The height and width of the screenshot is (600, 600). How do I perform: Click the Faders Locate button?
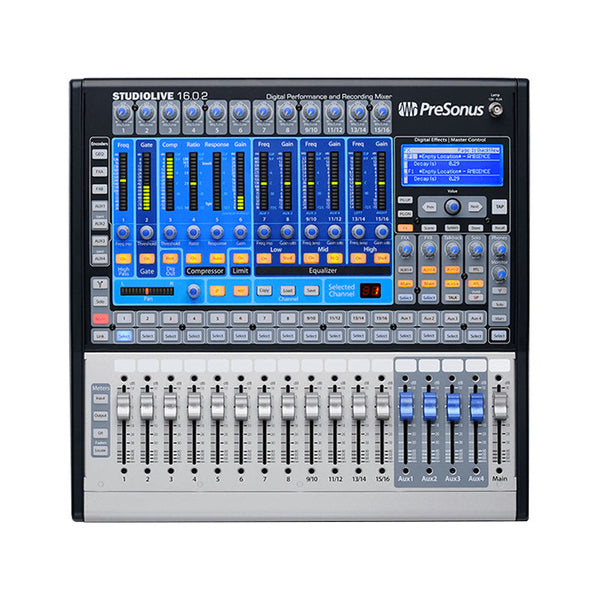point(100,450)
